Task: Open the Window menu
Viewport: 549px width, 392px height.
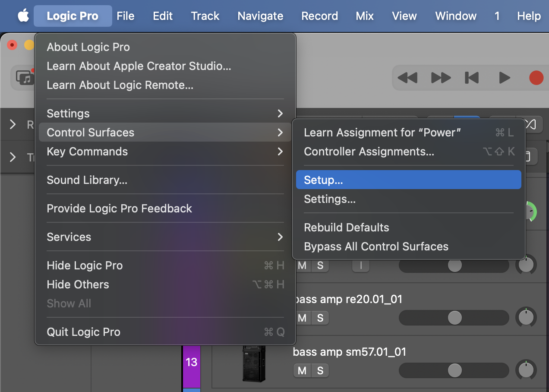Action: [455, 16]
